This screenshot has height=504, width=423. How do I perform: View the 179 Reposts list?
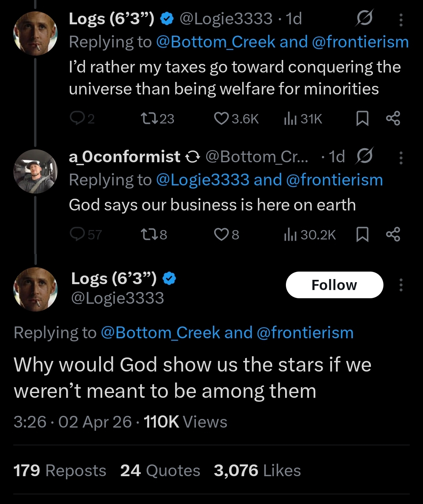click(x=60, y=470)
